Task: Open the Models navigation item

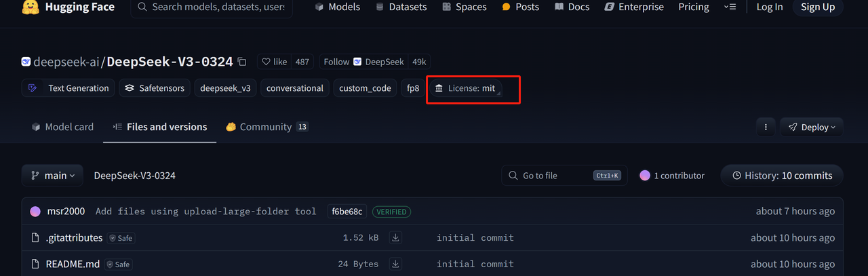Action: tap(337, 7)
